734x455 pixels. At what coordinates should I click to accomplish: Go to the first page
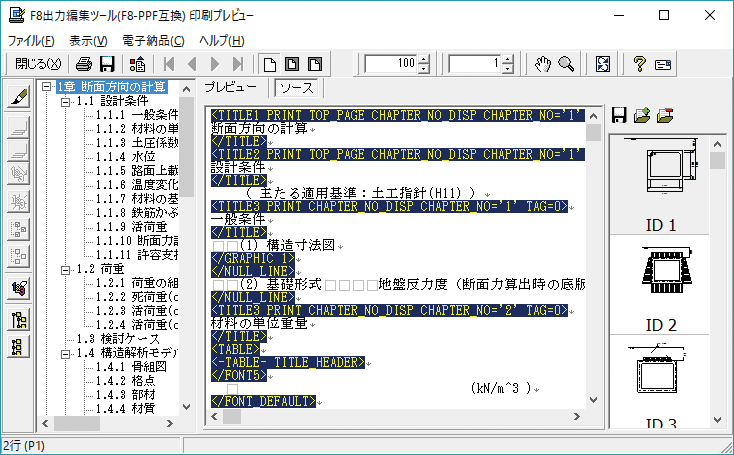pos(169,64)
